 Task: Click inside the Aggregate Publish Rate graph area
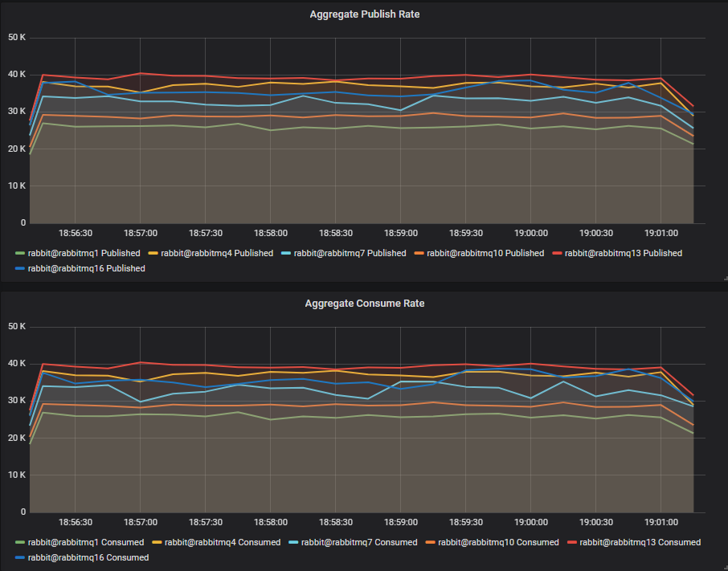click(x=362, y=128)
